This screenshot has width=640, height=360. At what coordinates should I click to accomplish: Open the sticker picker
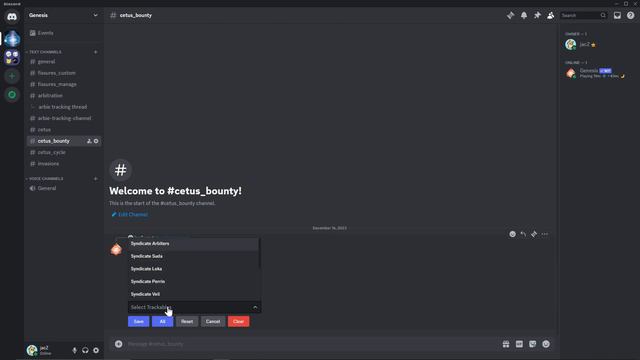533,344
